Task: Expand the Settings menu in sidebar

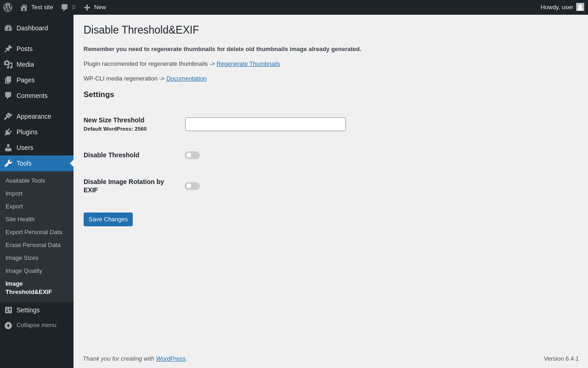Action: pyautogui.click(x=28, y=310)
